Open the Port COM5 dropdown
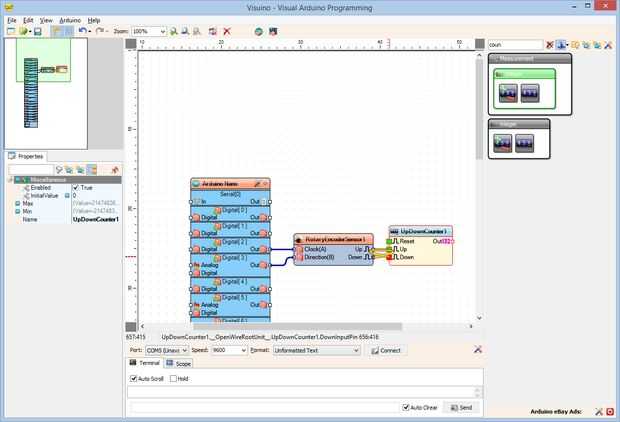This screenshot has height=422, width=620. tap(184, 350)
